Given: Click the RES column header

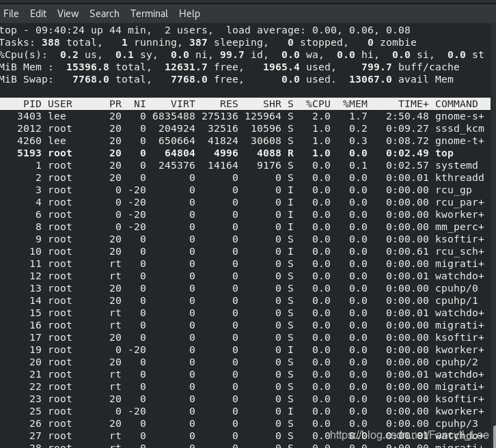Looking at the screenshot, I should click(229, 104).
